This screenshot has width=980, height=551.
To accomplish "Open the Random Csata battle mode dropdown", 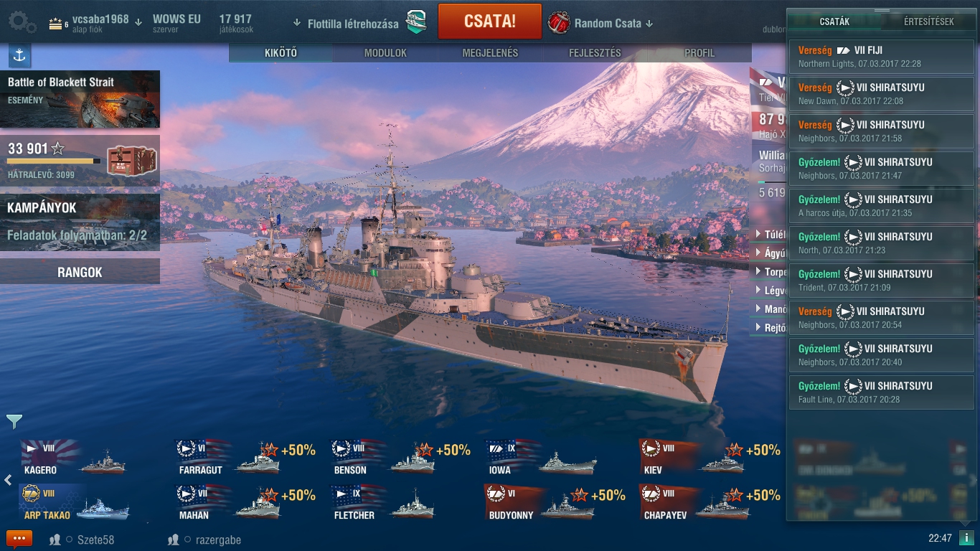I will click(649, 24).
